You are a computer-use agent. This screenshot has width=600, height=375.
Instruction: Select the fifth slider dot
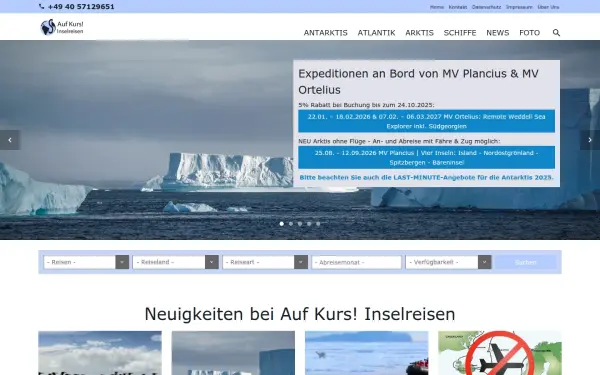click(x=318, y=224)
